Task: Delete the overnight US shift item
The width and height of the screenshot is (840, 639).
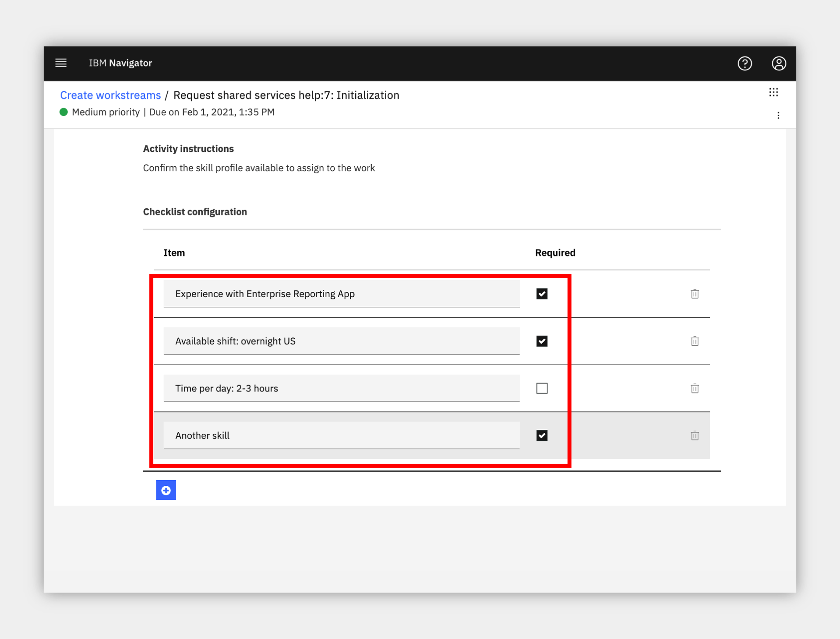Action: pos(695,341)
